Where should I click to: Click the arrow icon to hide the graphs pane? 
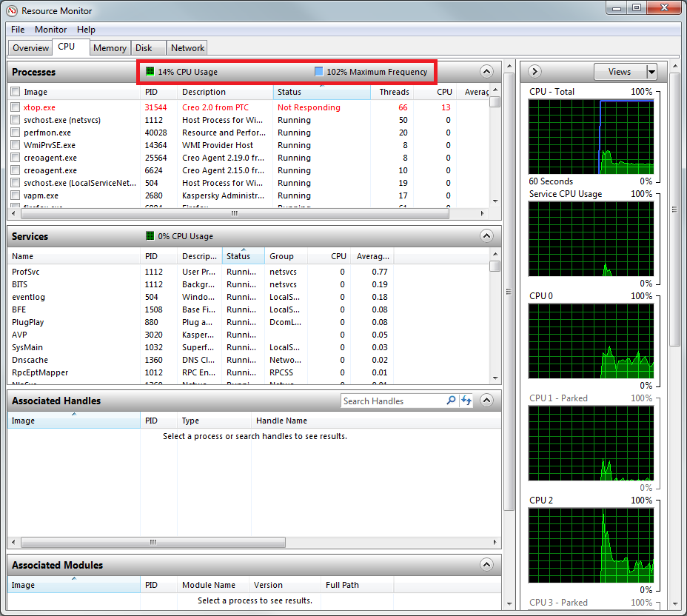pyautogui.click(x=534, y=71)
